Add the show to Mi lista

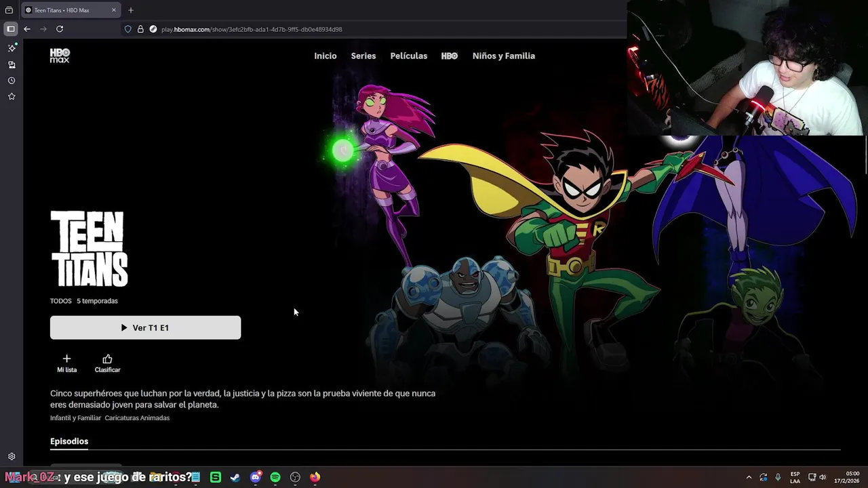pos(66,363)
